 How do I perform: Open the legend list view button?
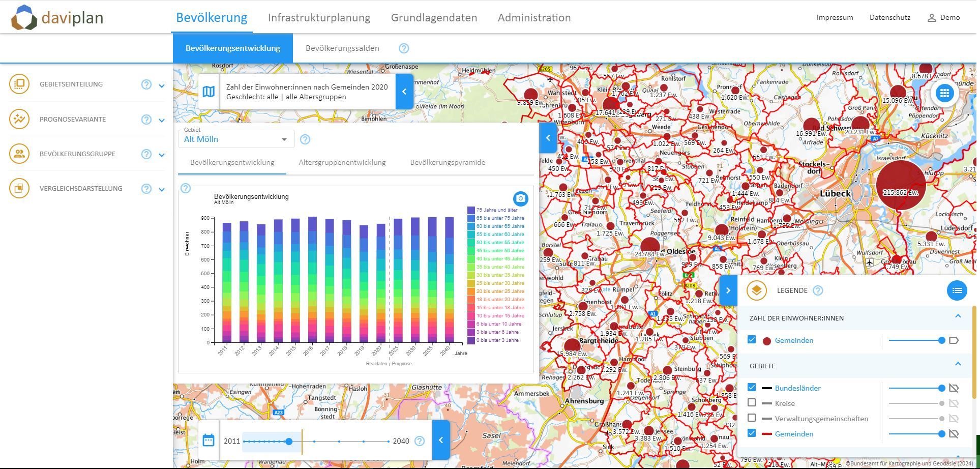click(957, 290)
